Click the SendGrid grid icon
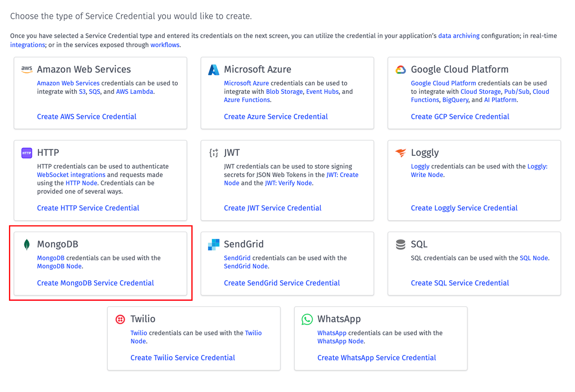Image resolution: width=575 pixels, height=392 pixels. (x=213, y=244)
